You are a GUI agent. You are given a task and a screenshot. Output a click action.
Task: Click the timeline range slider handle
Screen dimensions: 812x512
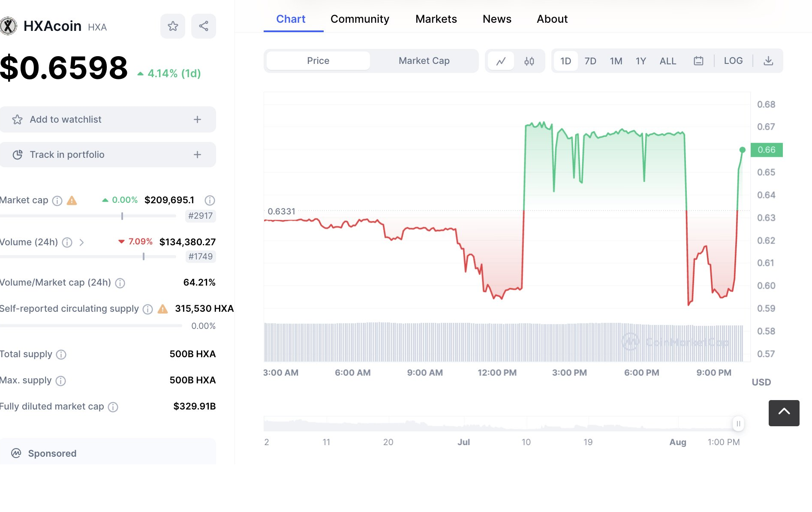click(x=738, y=424)
